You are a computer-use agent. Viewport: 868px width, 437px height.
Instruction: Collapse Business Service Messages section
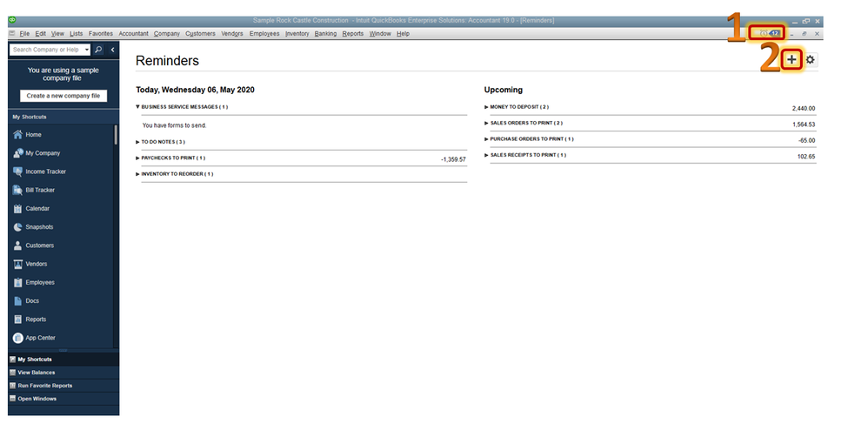point(137,107)
